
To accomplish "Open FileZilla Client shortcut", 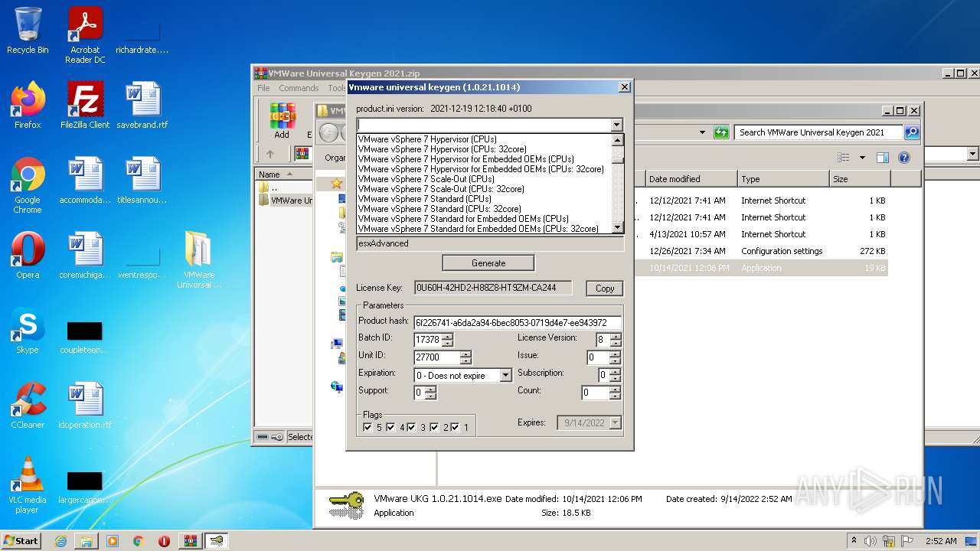I will click(x=85, y=106).
